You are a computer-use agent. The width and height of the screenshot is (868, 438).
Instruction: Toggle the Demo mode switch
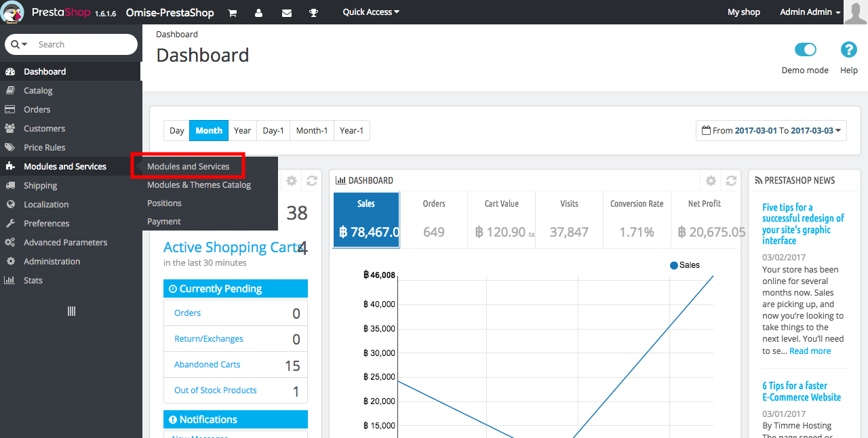pyautogui.click(x=805, y=49)
